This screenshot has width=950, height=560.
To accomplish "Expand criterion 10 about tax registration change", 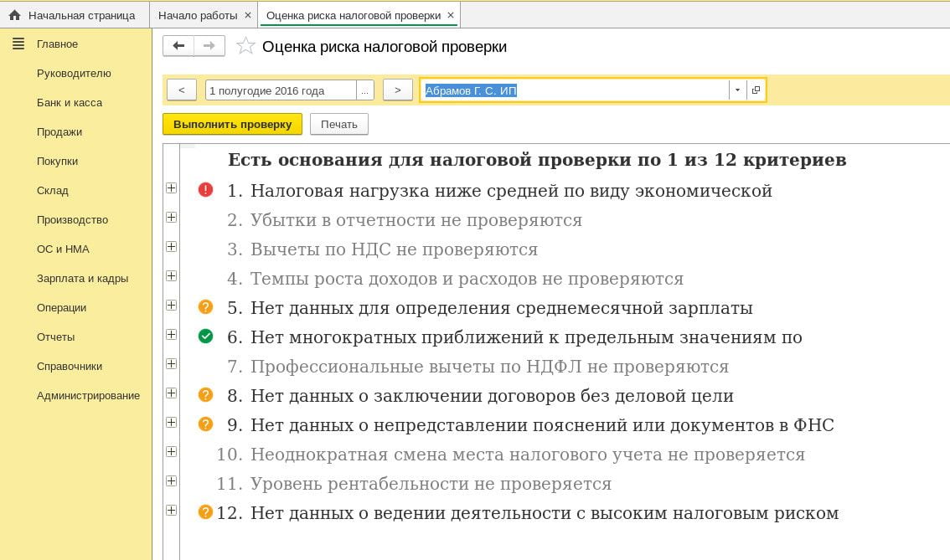I will [172, 452].
